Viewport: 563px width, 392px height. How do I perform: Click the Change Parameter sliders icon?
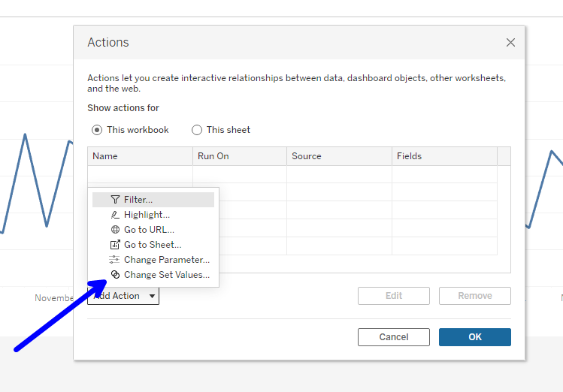(x=115, y=260)
